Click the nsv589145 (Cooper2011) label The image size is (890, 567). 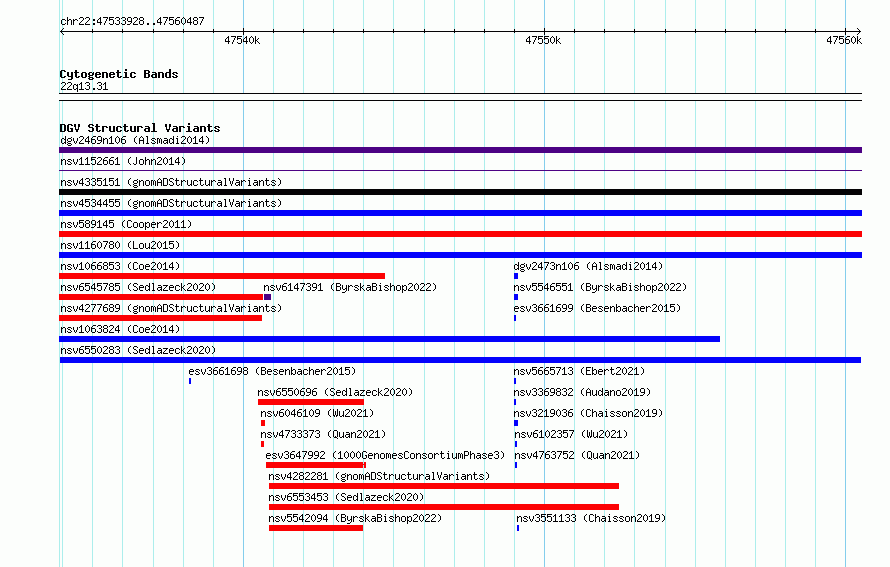pyautogui.click(x=126, y=224)
